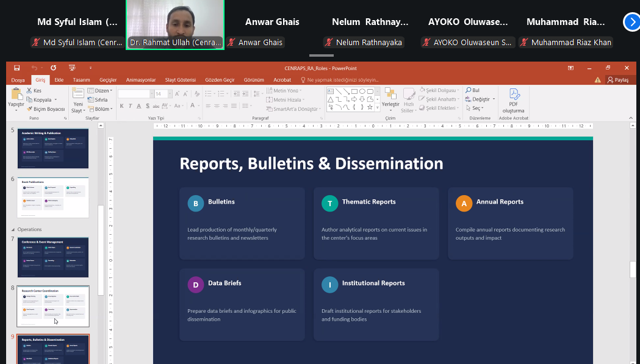Screen dimensions: 640x364
Task: Collapse the Operations section in slide panel
Action: click(x=13, y=230)
